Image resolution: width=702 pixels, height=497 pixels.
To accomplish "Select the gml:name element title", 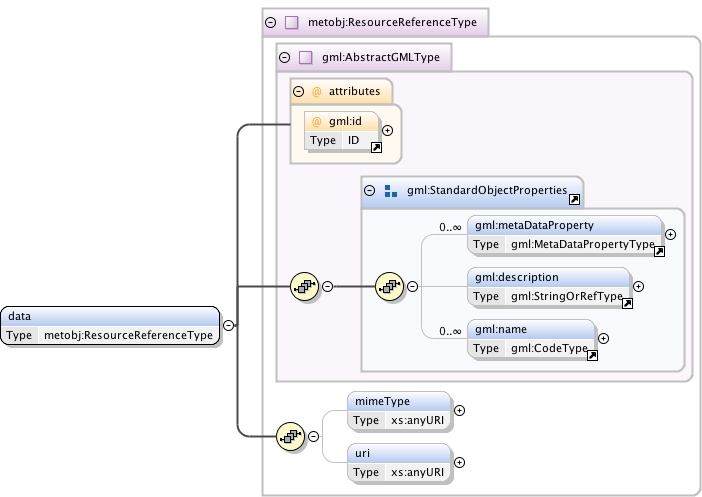I will 501,330.
